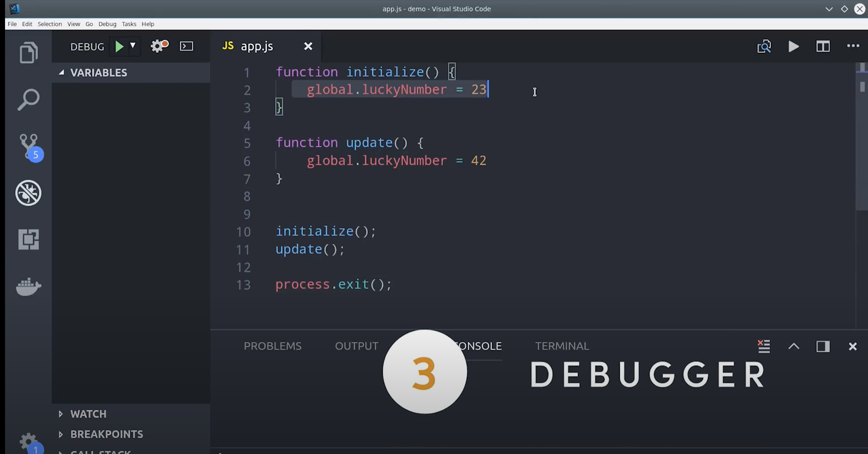Screen dimensions: 868x454
Task: Open the Debug menu in menu bar
Action: click(107, 24)
